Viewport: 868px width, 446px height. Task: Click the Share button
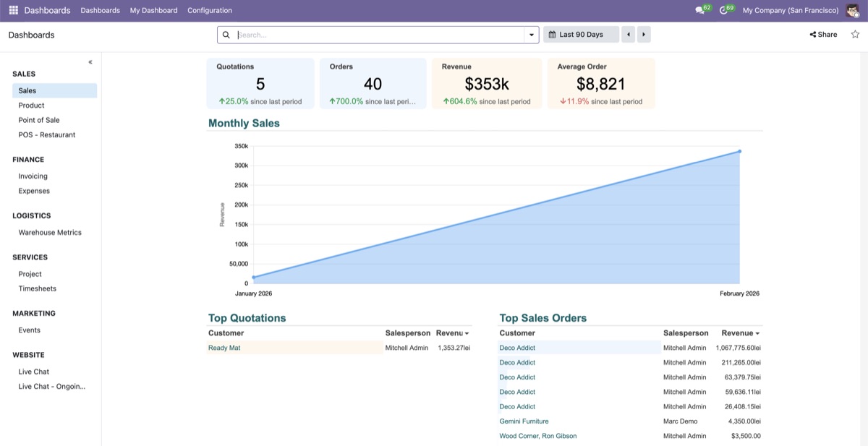[x=824, y=35]
